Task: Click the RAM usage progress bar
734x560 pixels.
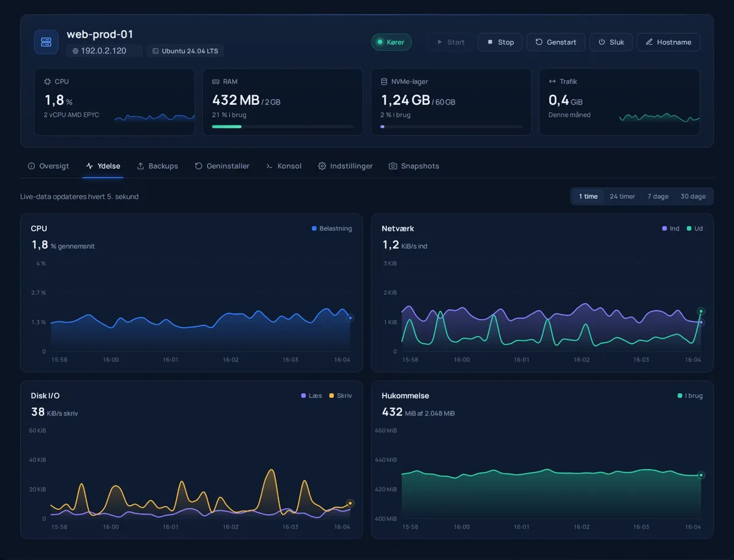Action: coord(283,127)
